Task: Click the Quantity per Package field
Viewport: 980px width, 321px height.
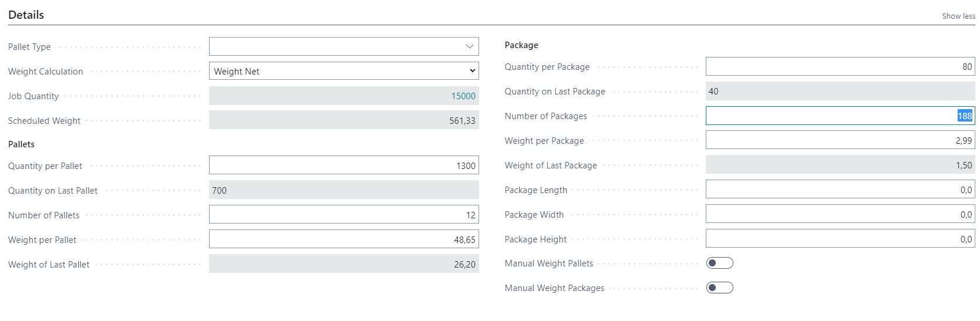Action: click(x=840, y=66)
